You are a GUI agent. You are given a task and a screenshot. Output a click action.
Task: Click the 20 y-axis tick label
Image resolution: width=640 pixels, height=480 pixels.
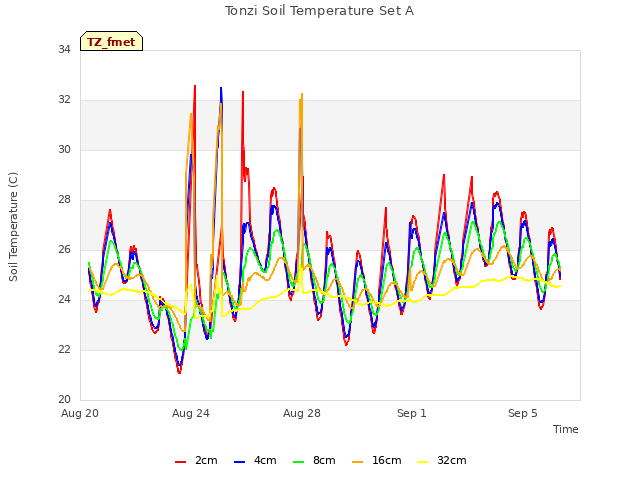64,400
